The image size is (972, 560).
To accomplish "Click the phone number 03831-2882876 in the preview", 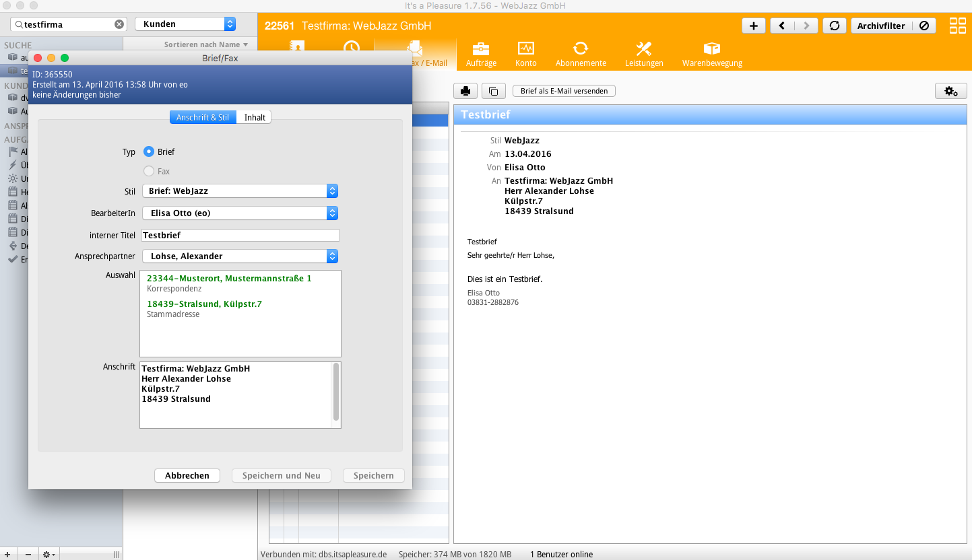I will tap(493, 303).
